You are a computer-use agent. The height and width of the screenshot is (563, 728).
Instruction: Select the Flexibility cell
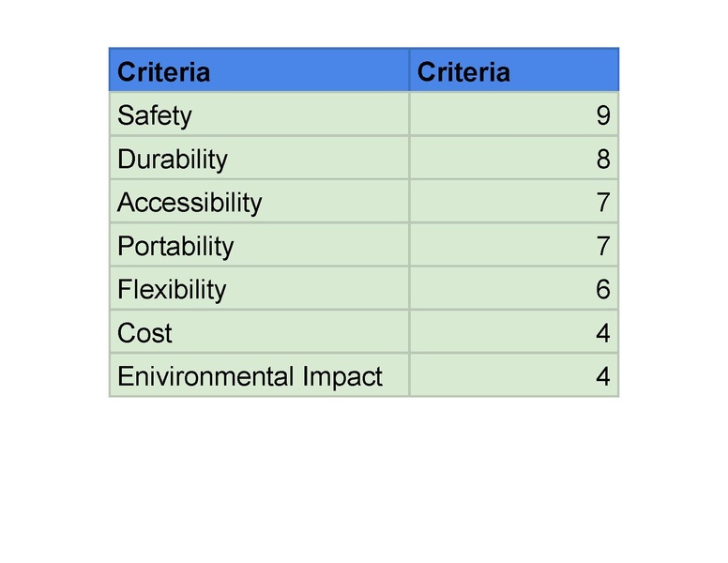(x=259, y=288)
